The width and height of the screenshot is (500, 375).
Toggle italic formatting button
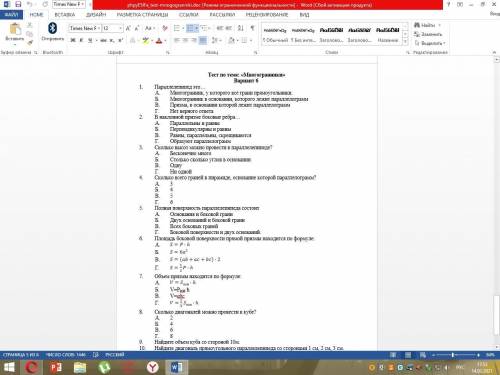pyautogui.click(x=81, y=40)
